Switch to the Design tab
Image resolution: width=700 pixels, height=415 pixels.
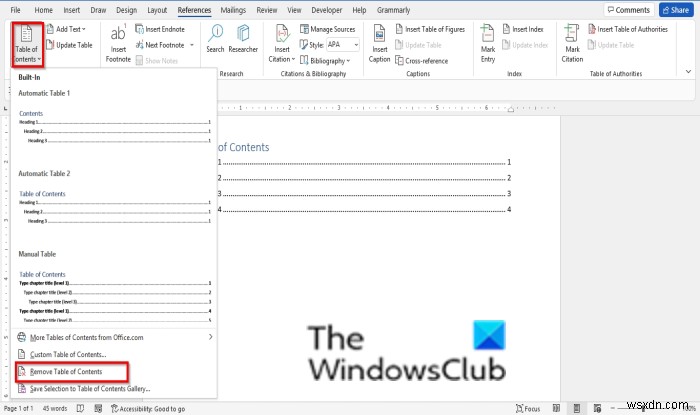click(126, 10)
